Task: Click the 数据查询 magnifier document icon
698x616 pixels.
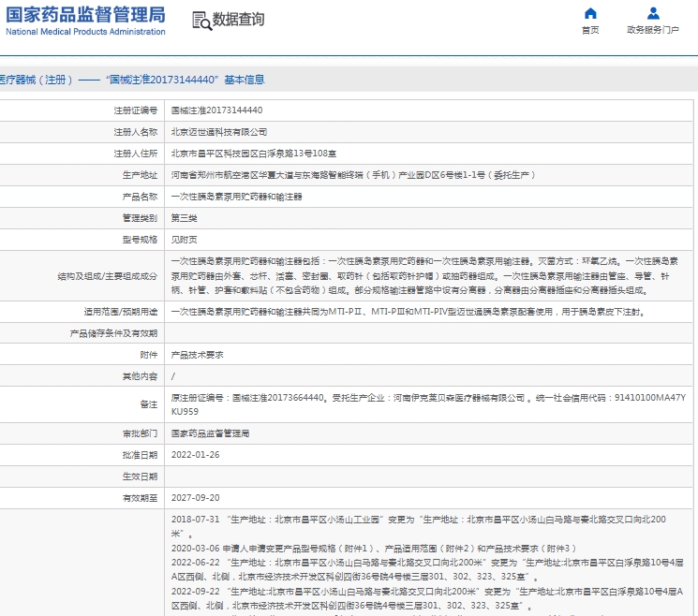Action: click(x=201, y=21)
